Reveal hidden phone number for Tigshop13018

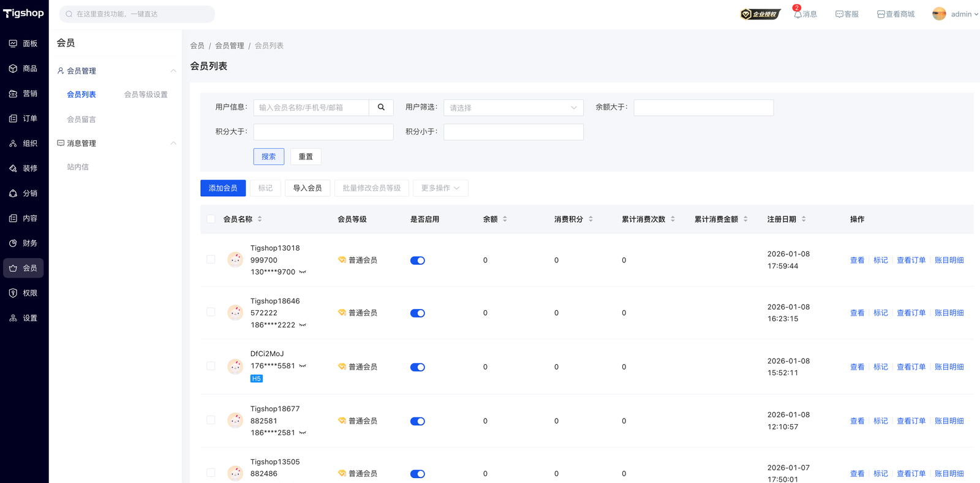click(303, 272)
